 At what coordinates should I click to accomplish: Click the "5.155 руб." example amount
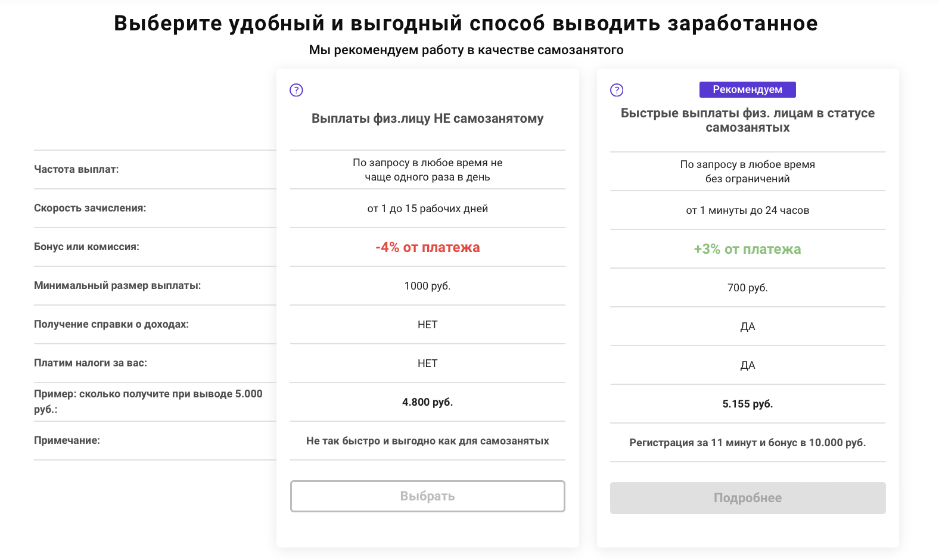coord(747,404)
